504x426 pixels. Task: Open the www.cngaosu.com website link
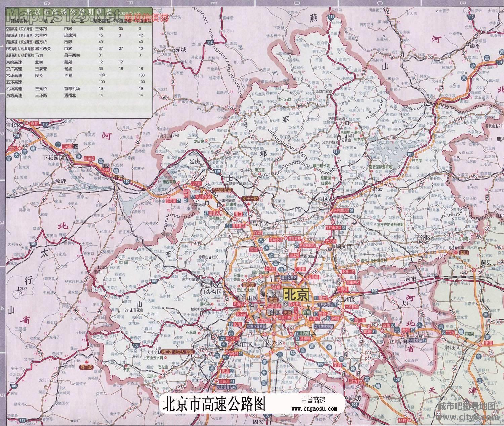tap(314, 409)
